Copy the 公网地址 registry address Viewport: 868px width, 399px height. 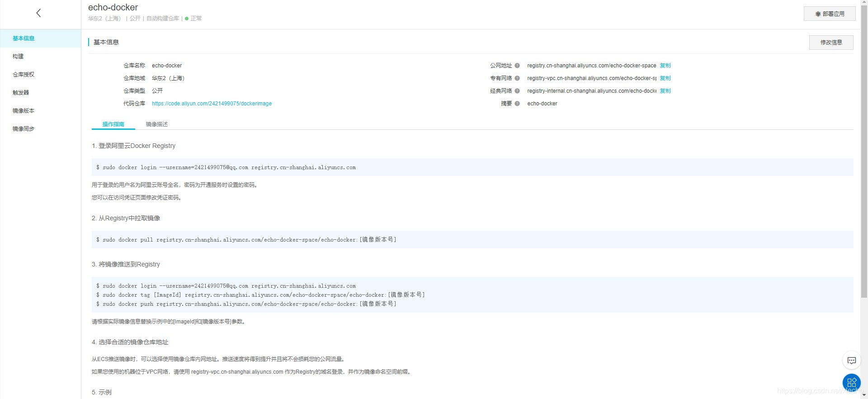tap(665, 66)
